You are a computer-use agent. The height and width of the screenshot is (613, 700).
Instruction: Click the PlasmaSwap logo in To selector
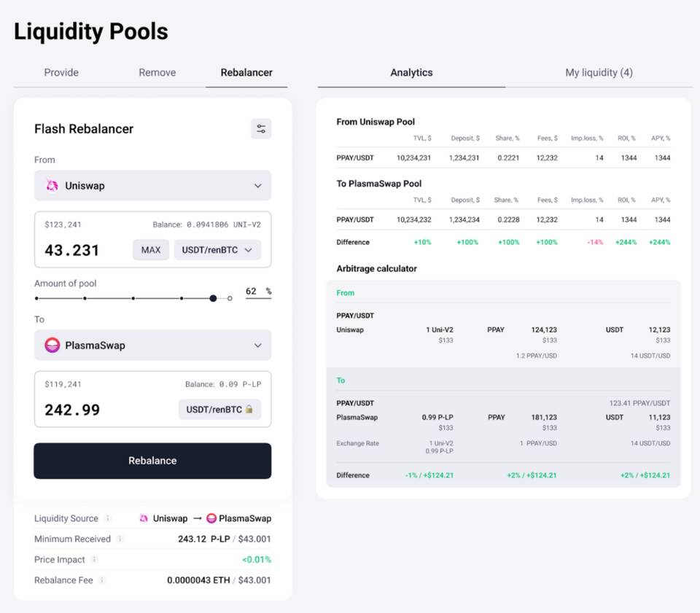[52, 345]
